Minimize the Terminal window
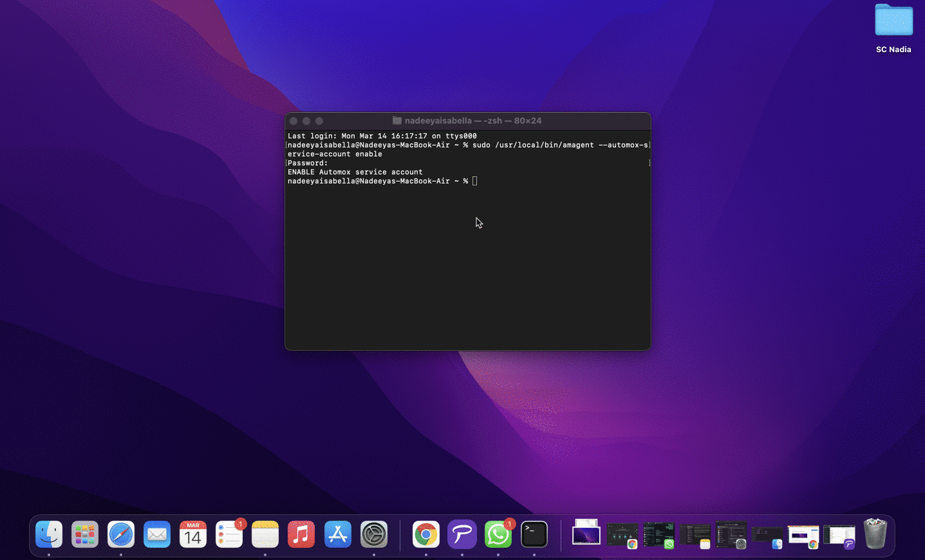The image size is (925, 560). pos(306,121)
